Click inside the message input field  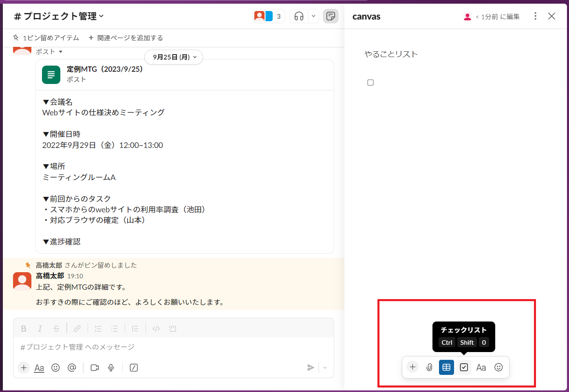coord(163,347)
